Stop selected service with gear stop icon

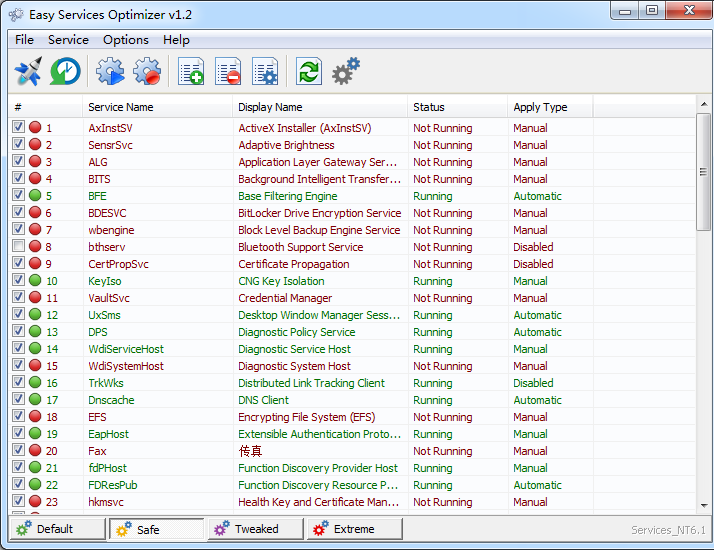point(147,71)
